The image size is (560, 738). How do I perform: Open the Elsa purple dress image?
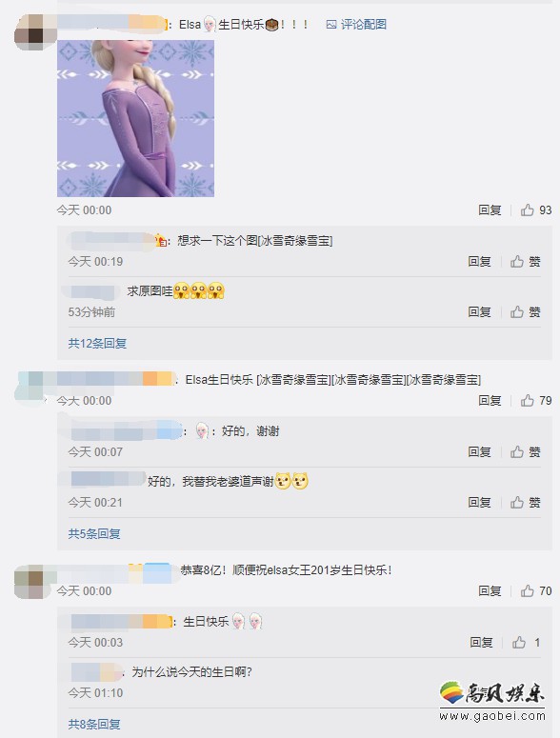tap(135, 118)
